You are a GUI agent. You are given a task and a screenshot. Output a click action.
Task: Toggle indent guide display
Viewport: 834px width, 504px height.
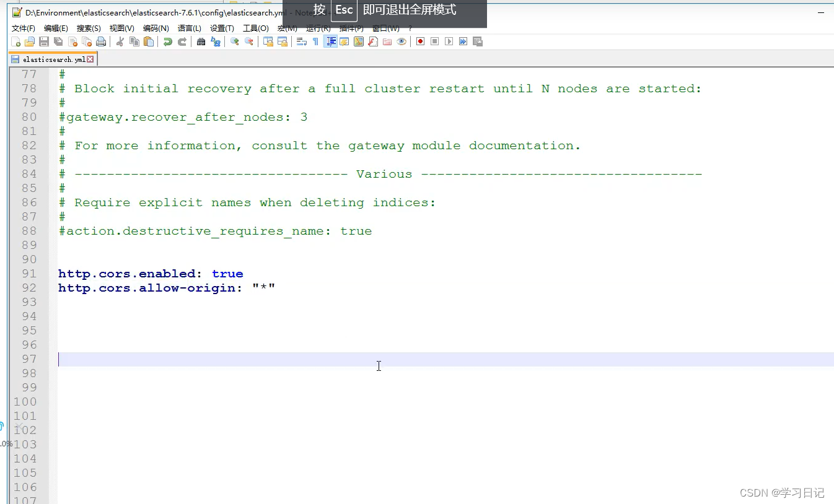click(331, 41)
